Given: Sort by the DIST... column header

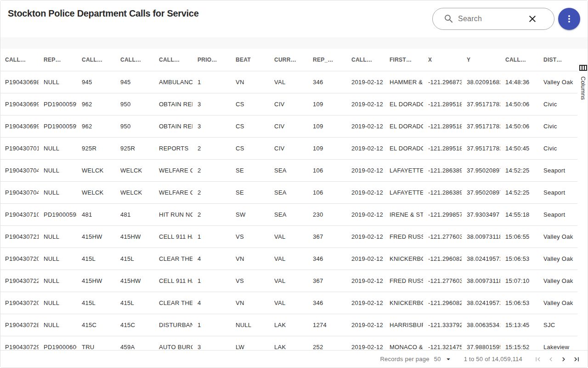Looking at the screenshot, I should click(x=553, y=60).
